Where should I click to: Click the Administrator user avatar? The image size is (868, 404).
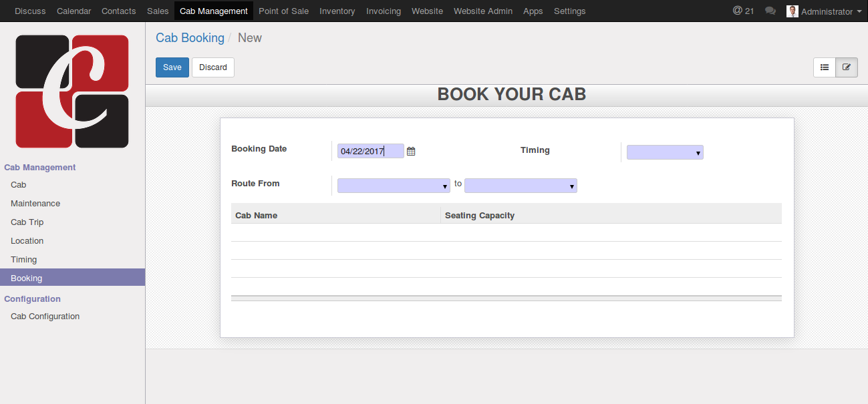point(792,11)
